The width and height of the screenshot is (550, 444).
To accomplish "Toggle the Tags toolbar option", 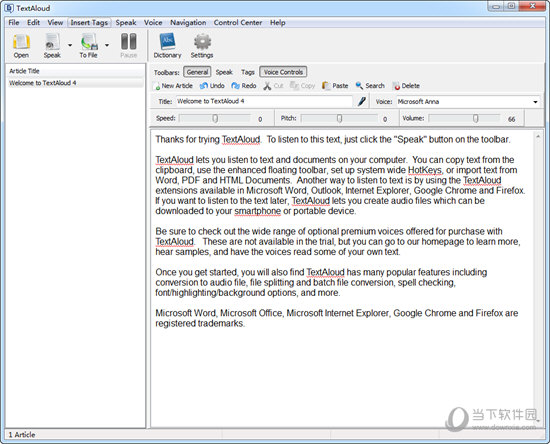I will (248, 72).
